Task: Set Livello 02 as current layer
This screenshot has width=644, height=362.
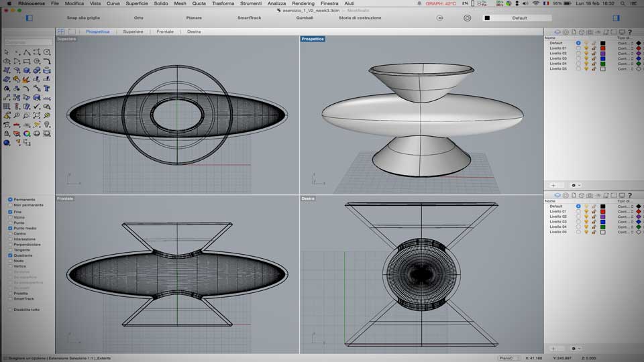Action: (578, 53)
